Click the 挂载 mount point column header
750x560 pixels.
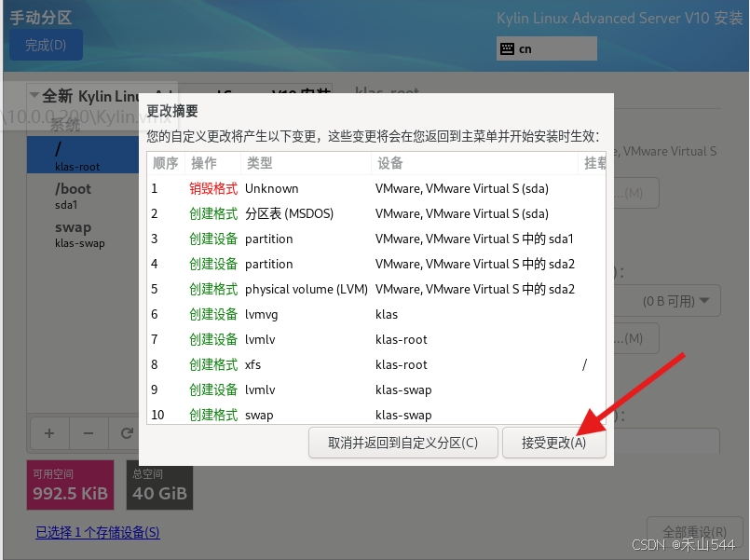tap(593, 163)
